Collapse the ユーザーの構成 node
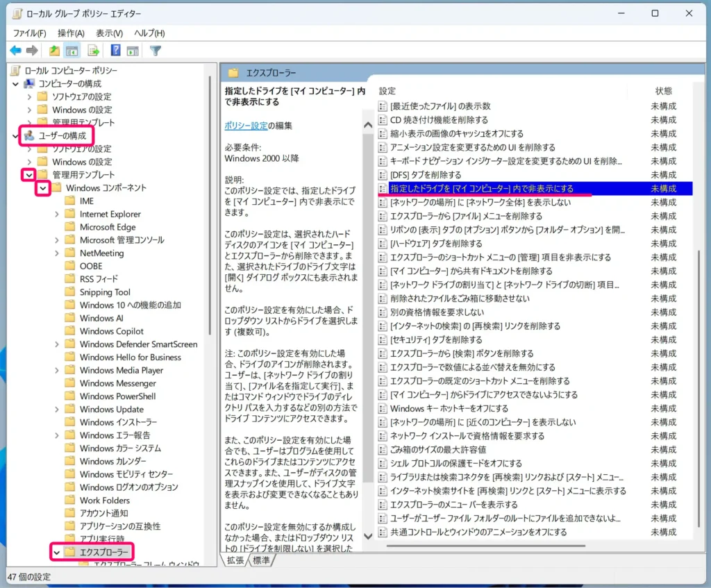 point(16,136)
